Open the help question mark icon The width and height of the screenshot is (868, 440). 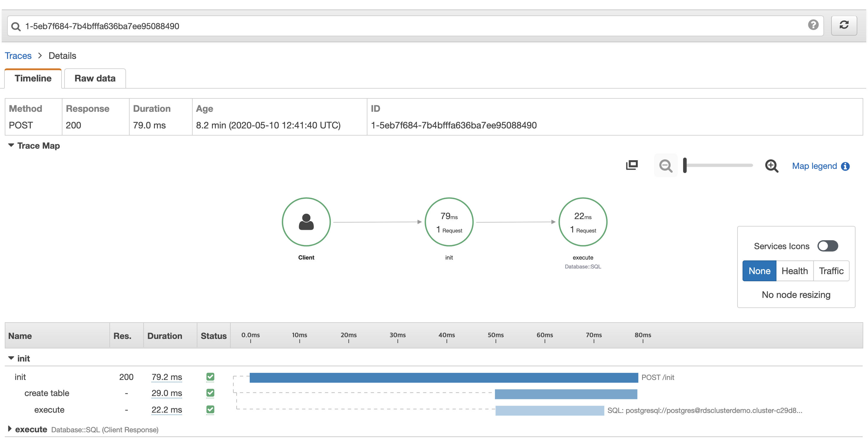pos(813,25)
